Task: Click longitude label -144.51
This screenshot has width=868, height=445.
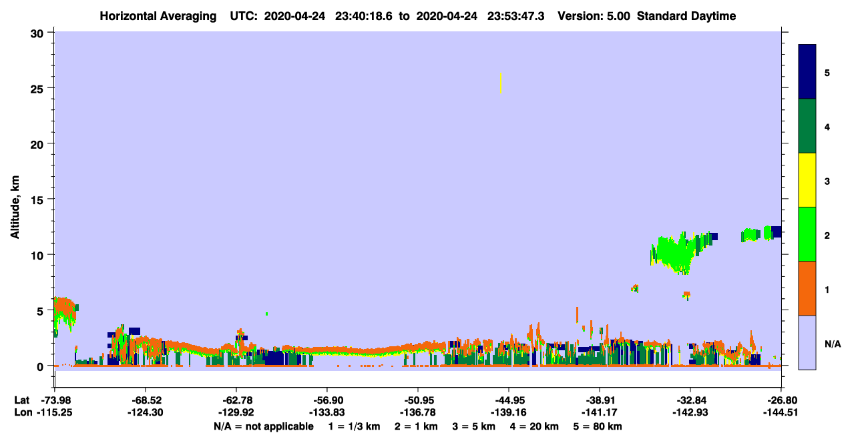Action: click(x=781, y=412)
